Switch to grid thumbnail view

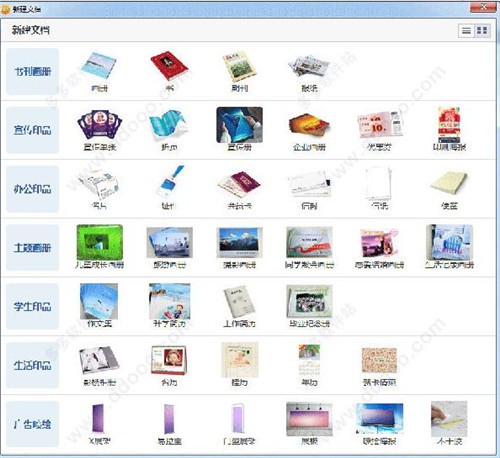tap(482, 31)
